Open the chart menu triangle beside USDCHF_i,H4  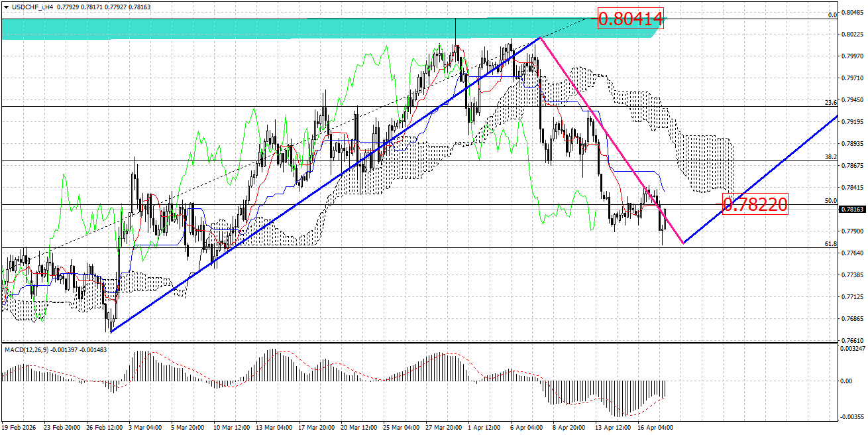point(6,7)
